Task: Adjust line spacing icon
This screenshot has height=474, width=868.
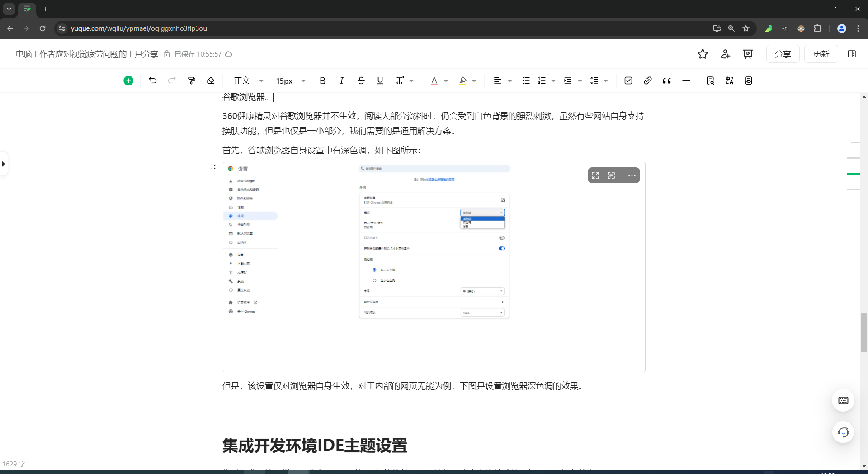Action: tap(594, 81)
